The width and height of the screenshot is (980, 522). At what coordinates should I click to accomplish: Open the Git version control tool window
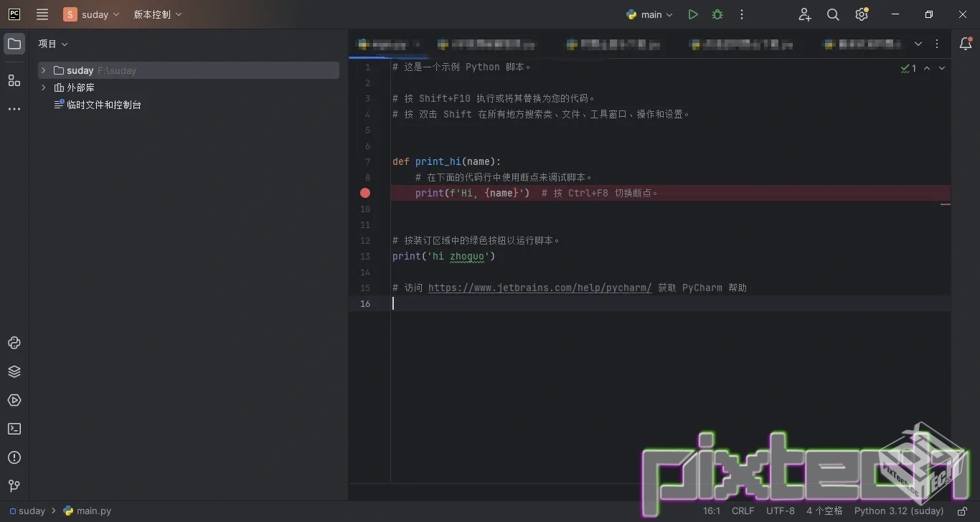click(x=14, y=486)
